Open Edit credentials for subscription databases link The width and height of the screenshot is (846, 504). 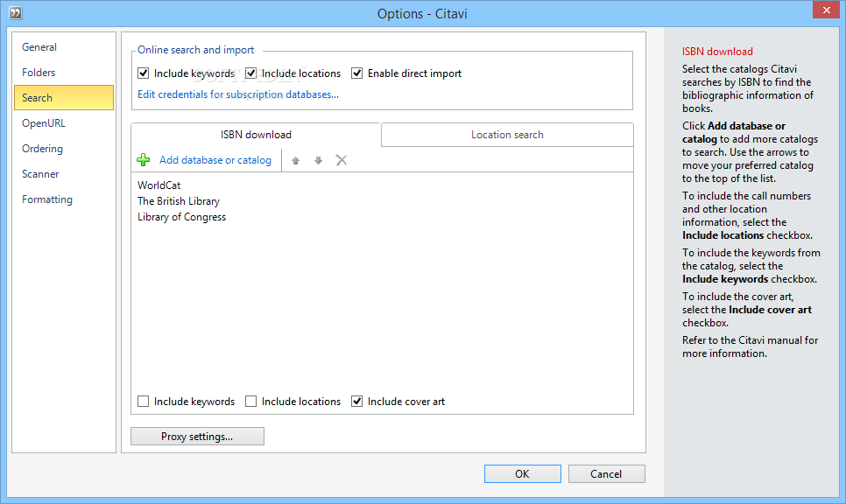point(238,94)
